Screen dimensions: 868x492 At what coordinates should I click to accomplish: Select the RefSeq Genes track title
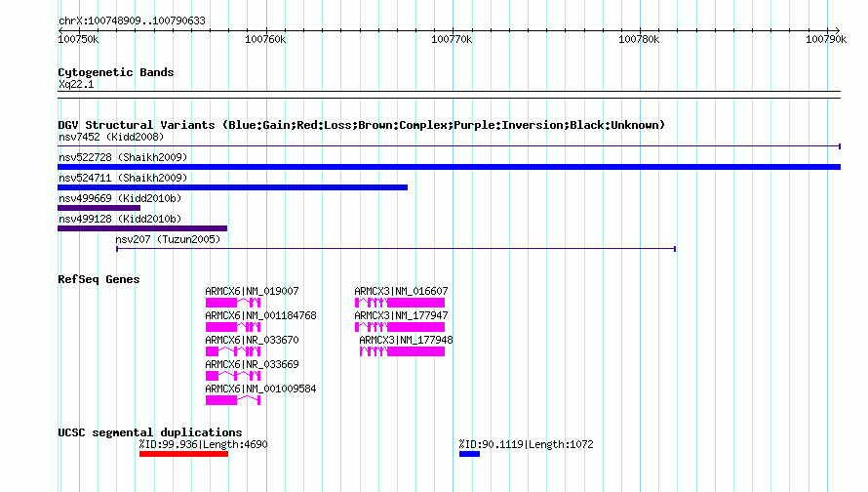99,279
